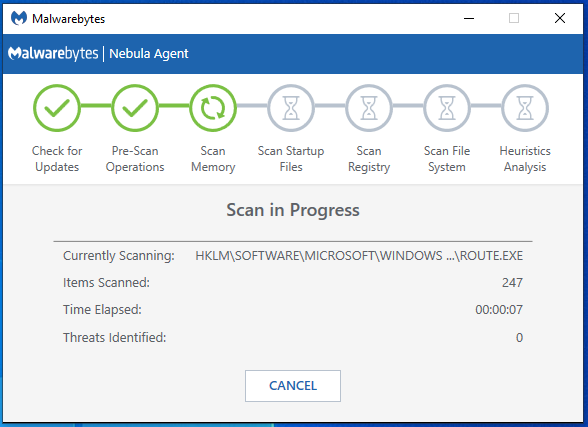
Task: Click the Check for Updates checkmark icon
Action: pyautogui.click(x=57, y=108)
